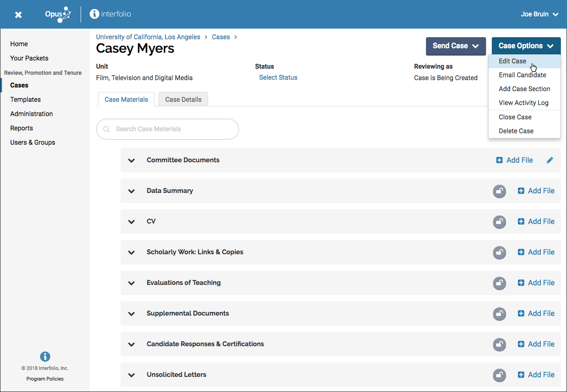Click the pencil edit icon for Committee Documents
Viewport: 567px width, 392px height.
(550, 160)
